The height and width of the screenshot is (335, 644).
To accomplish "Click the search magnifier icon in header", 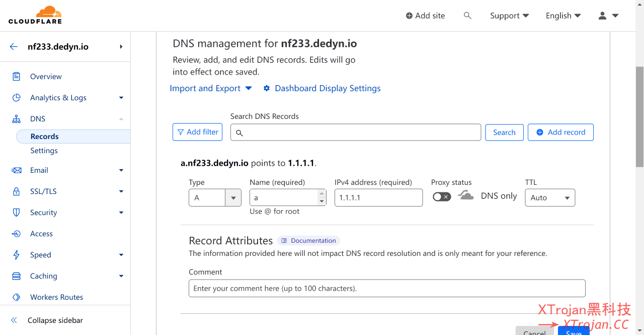I will tap(467, 16).
